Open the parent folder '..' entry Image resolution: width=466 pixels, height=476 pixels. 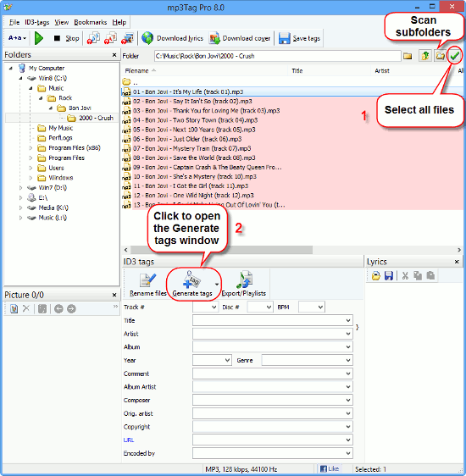coord(130,82)
